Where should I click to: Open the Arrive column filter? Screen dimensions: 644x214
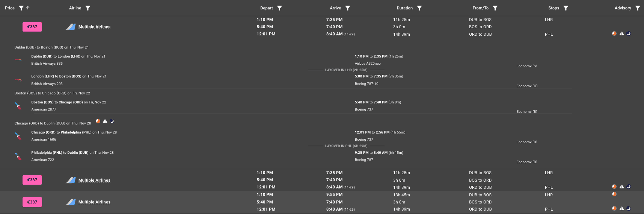point(347,8)
